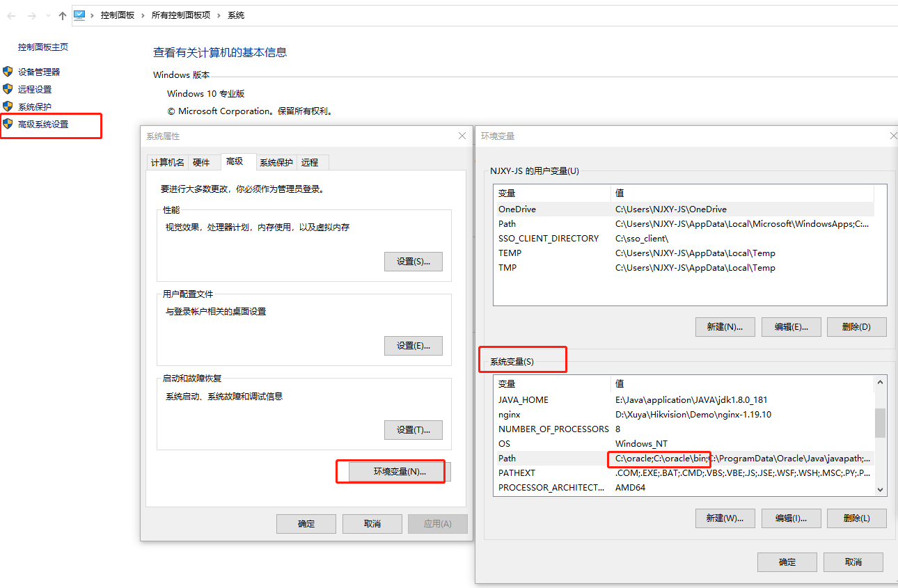Viewport: 898px width, 588px height.
Task: Click 新建(N)... to add a user variable
Action: [725, 326]
